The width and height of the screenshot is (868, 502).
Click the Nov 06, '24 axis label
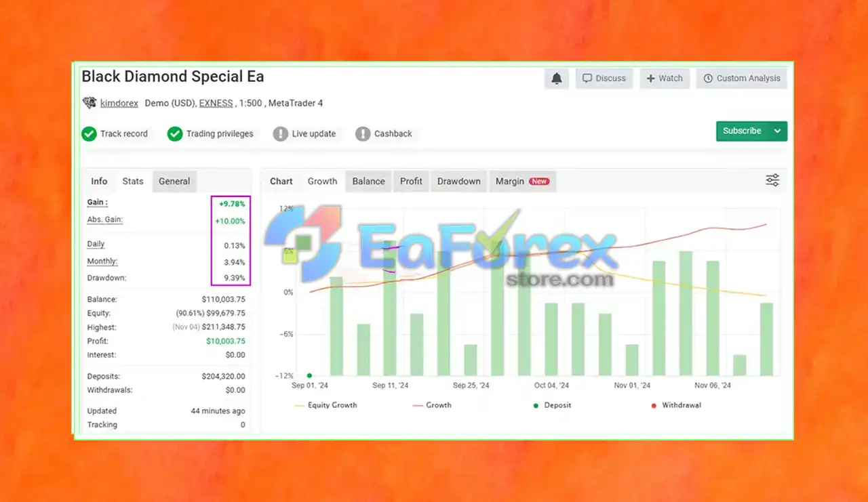[x=713, y=385]
